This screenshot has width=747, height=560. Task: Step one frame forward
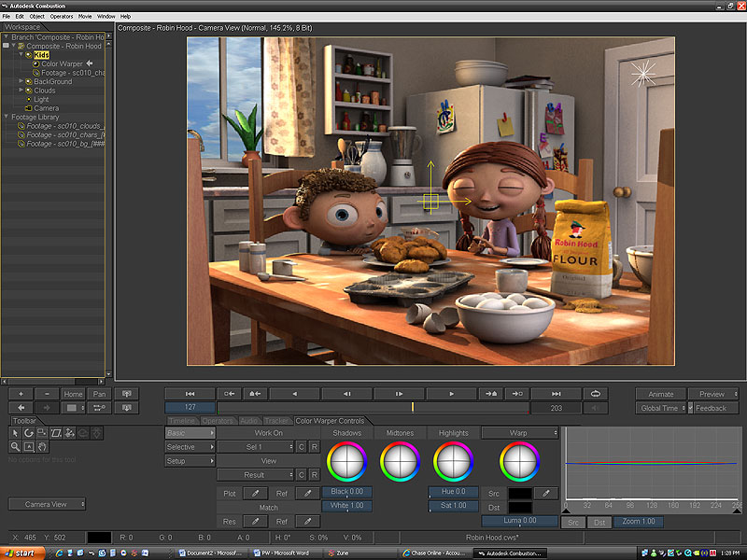(399, 394)
